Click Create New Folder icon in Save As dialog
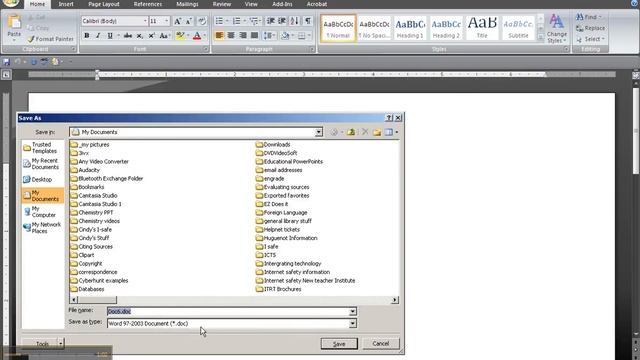This screenshot has height=360, width=640. (x=377, y=132)
